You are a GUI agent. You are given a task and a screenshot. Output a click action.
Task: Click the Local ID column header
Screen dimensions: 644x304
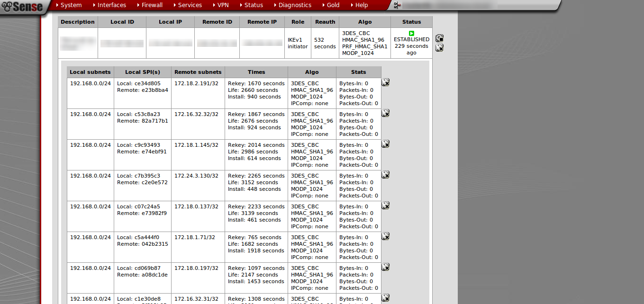coord(122,22)
